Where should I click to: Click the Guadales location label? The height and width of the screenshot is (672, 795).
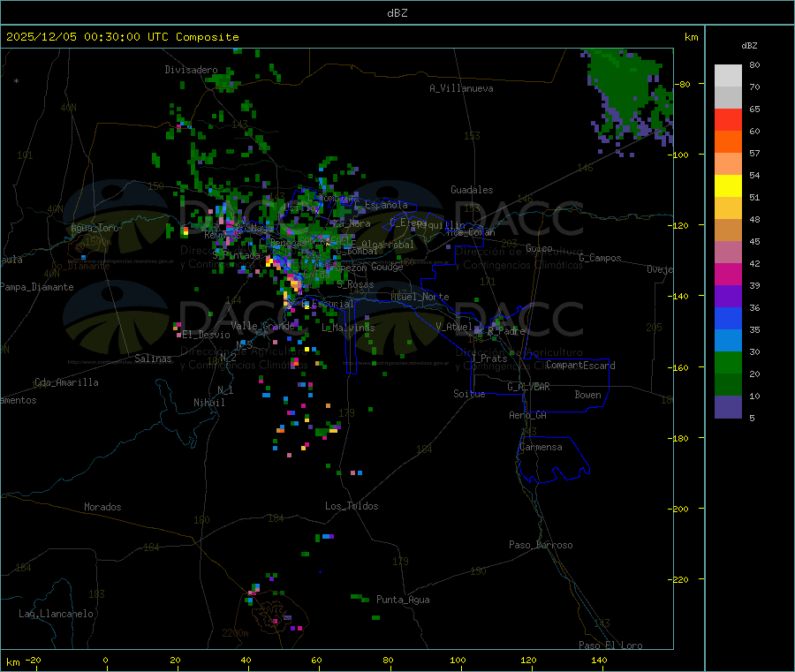(472, 190)
